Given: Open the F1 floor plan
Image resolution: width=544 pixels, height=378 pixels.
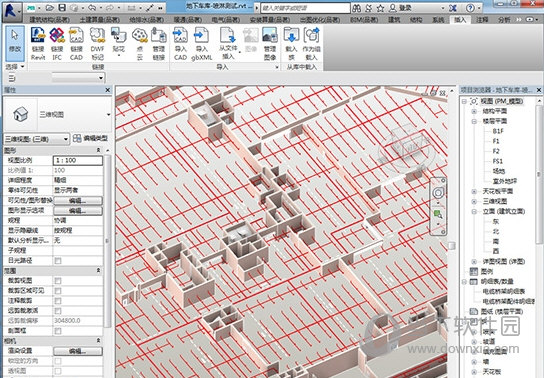Looking at the screenshot, I should [x=496, y=141].
